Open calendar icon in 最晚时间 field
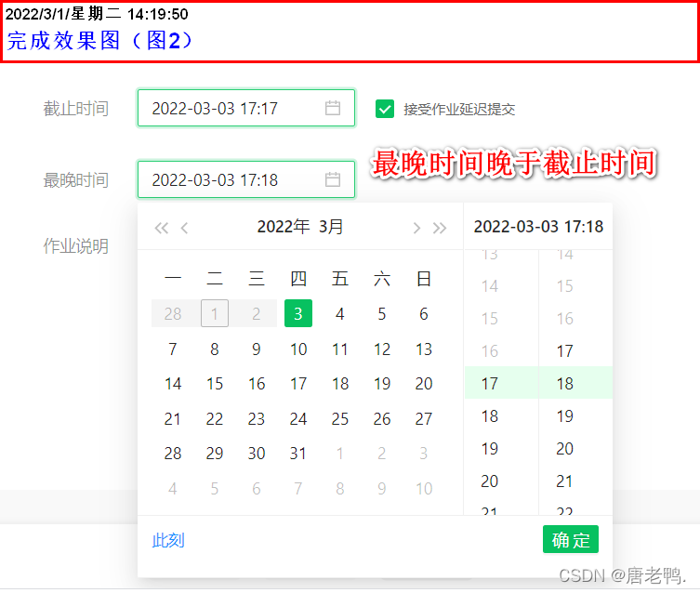This screenshot has width=700, height=593. click(333, 179)
